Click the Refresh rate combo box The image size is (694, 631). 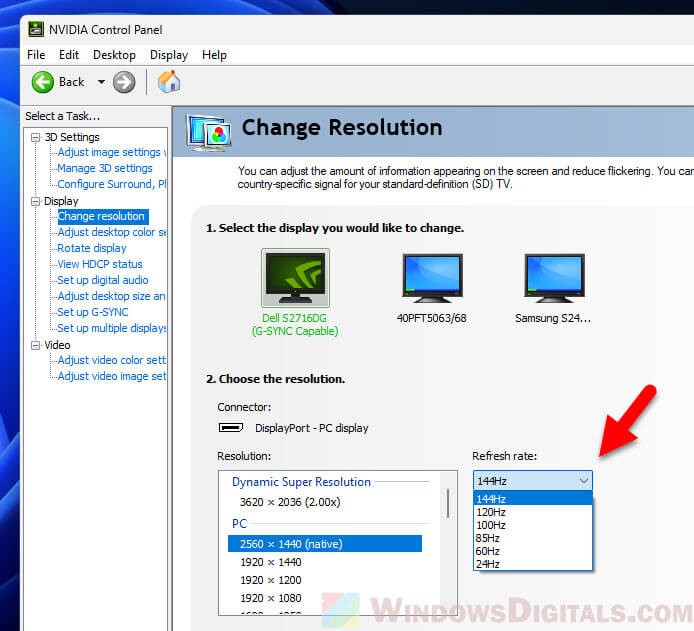pyautogui.click(x=532, y=481)
